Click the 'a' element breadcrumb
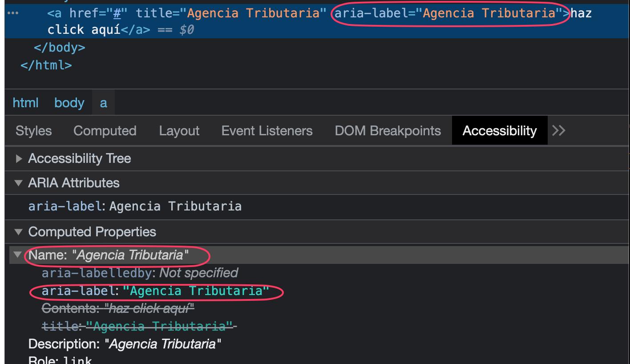This screenshot has width=630, height=364. pos(103,103)
